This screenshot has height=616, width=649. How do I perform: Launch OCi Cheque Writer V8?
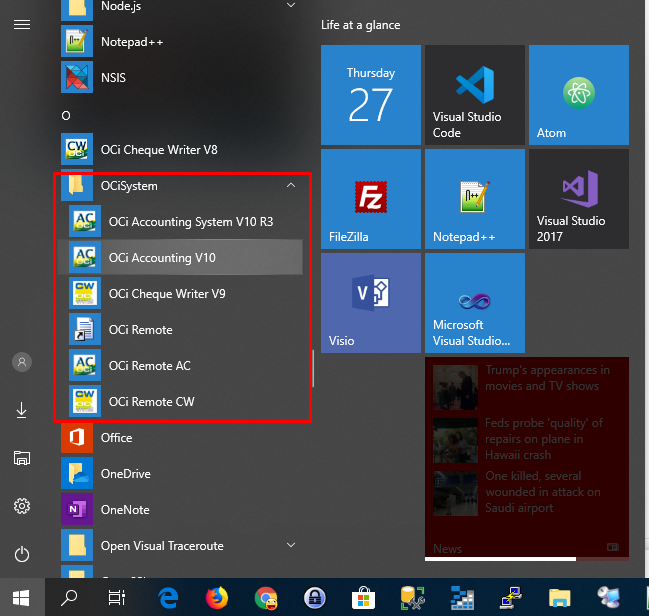tap(181, 149)
